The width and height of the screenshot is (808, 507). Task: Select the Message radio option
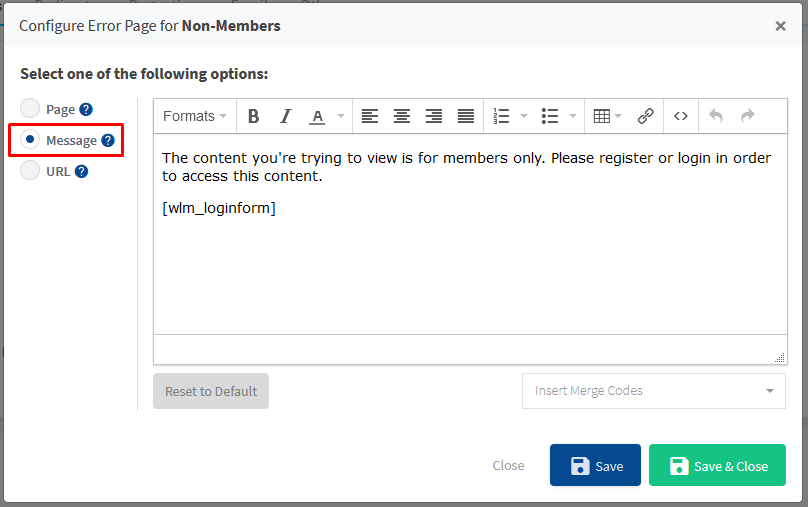click(x=30, y=140)
